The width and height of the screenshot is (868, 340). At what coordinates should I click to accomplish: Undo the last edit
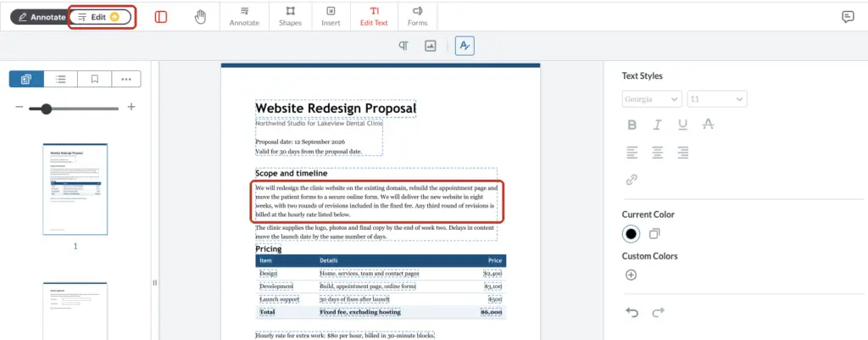(632, 313)
